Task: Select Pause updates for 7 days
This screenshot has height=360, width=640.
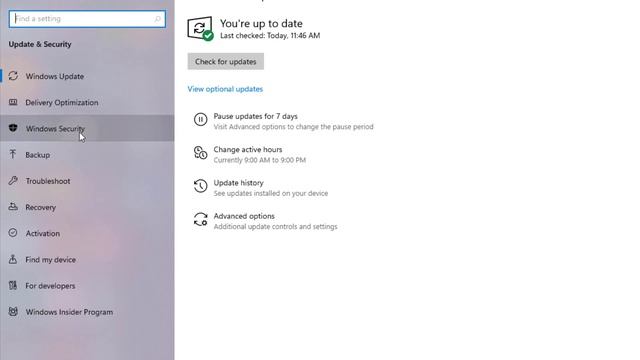Action: pos(256,116)
